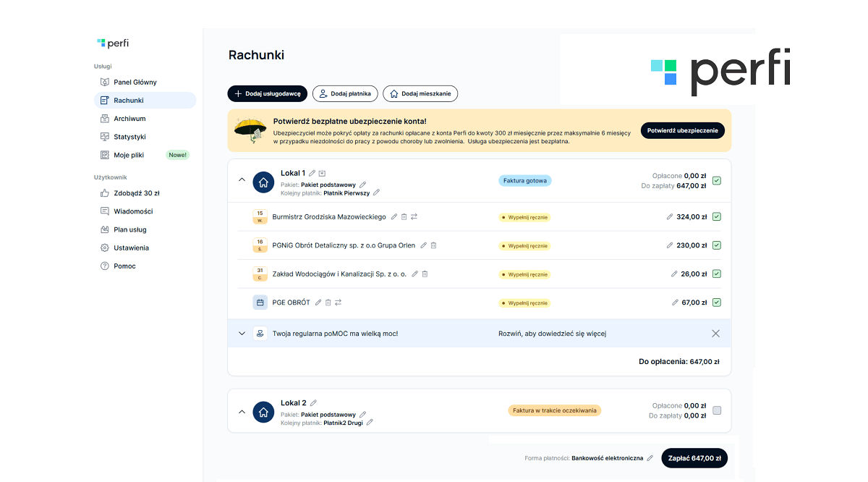Open Archiwum in the sidebar
The image size is (868, 482).
129,119
